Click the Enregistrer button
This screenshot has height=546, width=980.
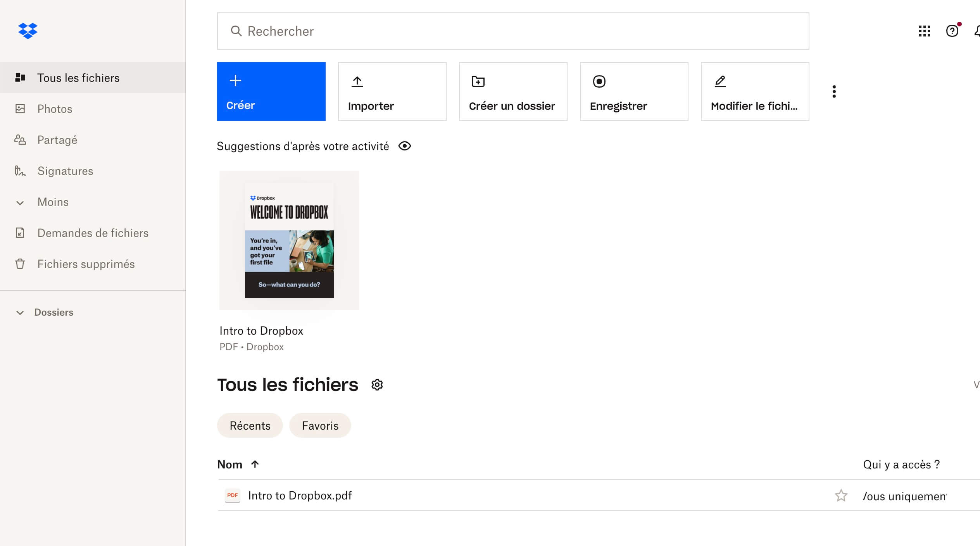pyautogui.click(x=634, y=92)
